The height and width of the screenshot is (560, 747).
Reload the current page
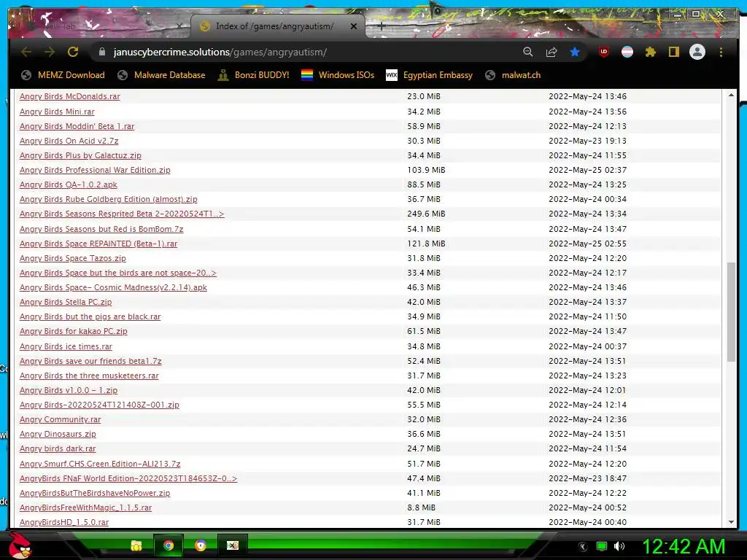[x=73, y=52]
